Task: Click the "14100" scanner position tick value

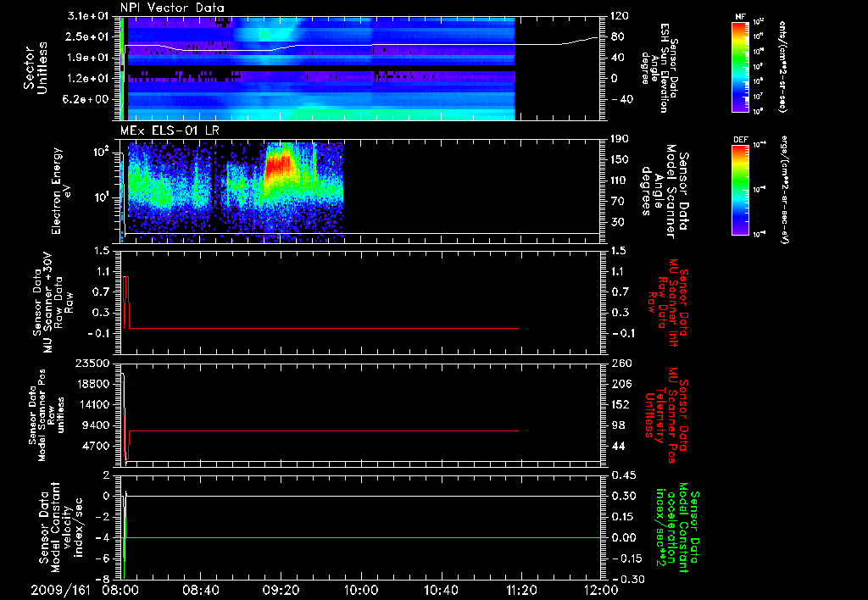Action: (92, 404)
